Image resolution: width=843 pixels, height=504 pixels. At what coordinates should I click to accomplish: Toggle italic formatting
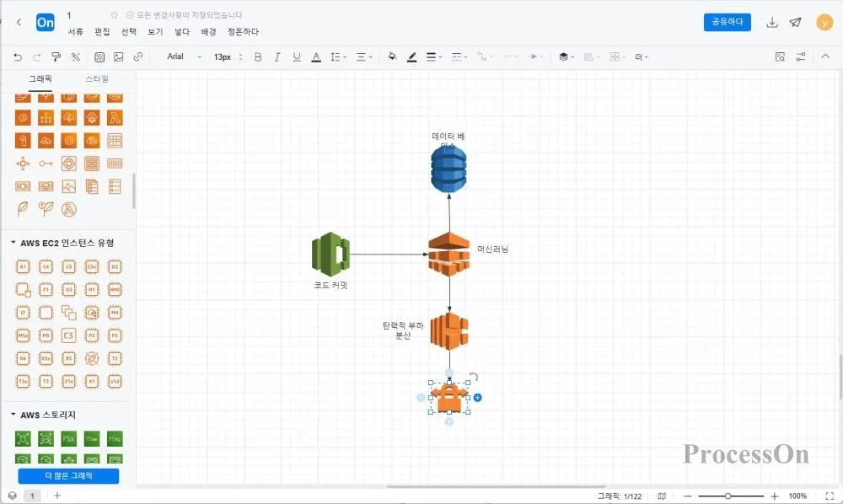[x=277, y=56]
